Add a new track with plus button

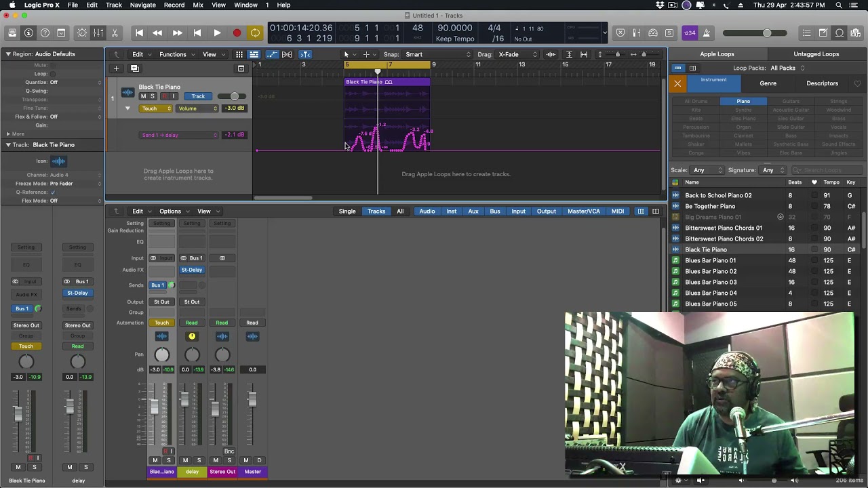[116, 68]
